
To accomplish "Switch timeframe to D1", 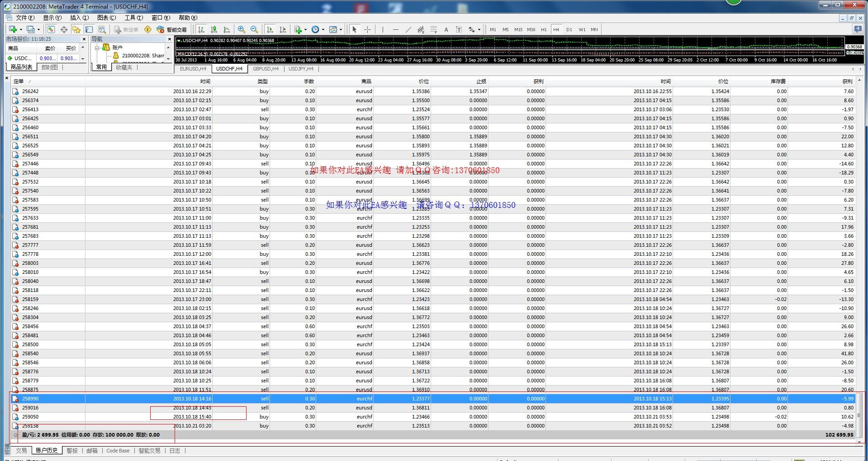I will pos(569,29).
